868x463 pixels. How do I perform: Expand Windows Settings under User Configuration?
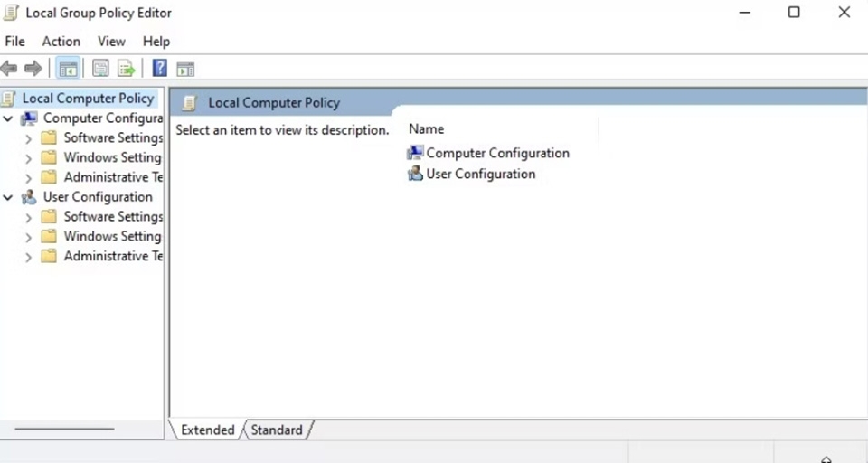click(x=28, y=238)
